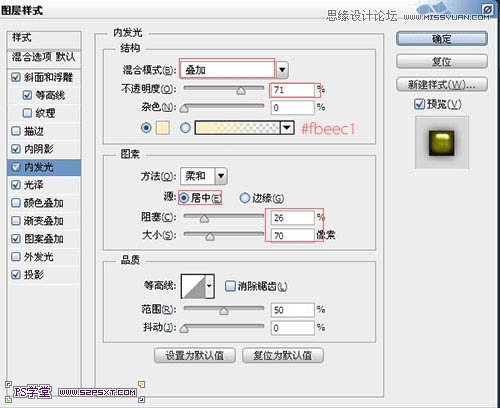Toggle the 等高线 sub-option checkbox
Image resolution: width=500 pixels, height=408 pixels.
[x=27, y=95]
